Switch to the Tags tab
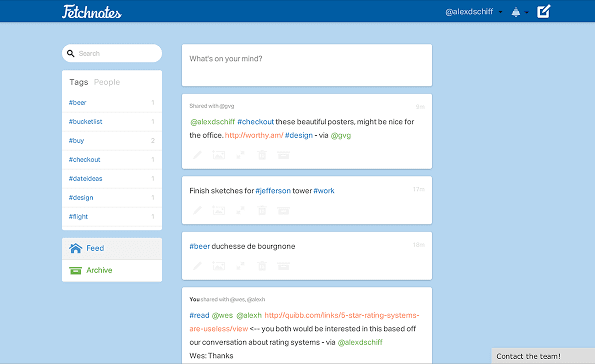 click(x=79, y=82)
